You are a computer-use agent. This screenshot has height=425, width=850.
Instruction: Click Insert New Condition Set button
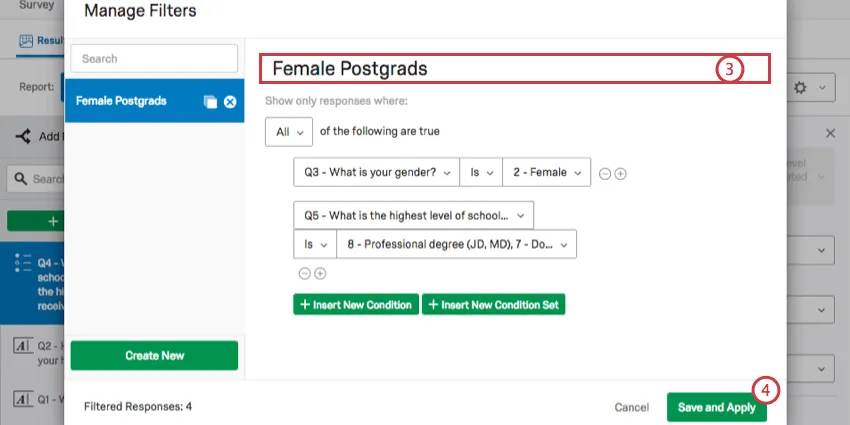click(494, 304)
